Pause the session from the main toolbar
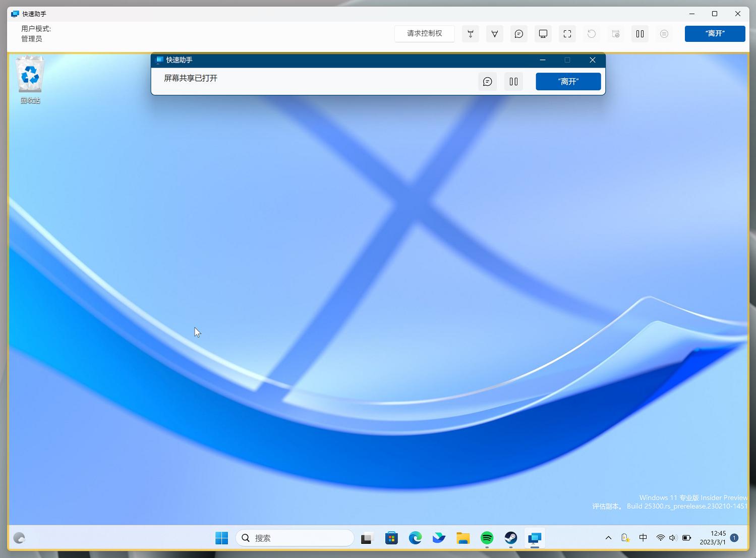This screenshot has width=756, height=558. pyautogui.click(x=640, y=34)
